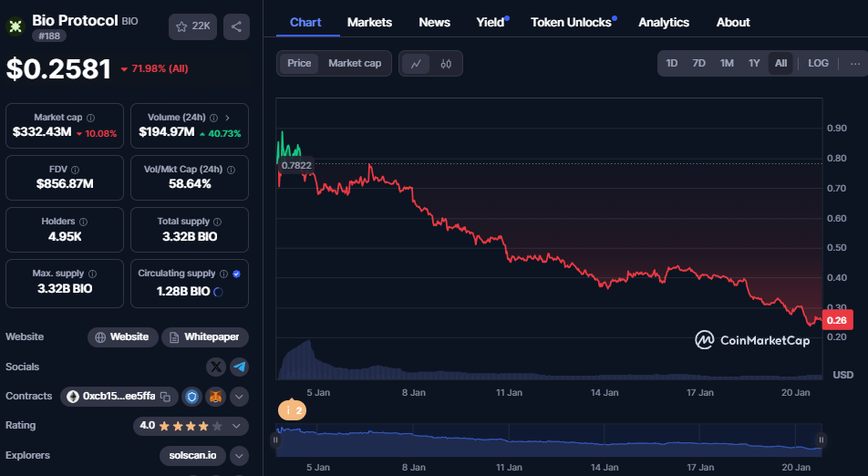Click the MetaMask fox icon

pyautogui.click(x=214, y=397)
